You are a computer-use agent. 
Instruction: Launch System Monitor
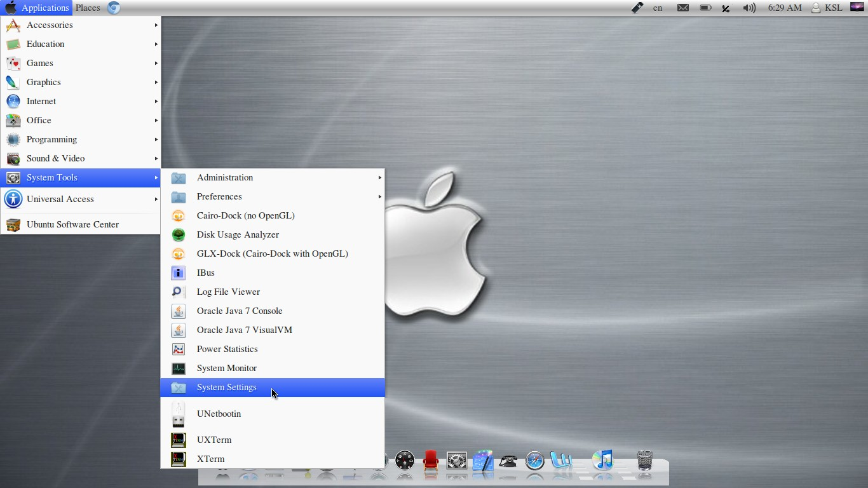[x=273, y=368]
